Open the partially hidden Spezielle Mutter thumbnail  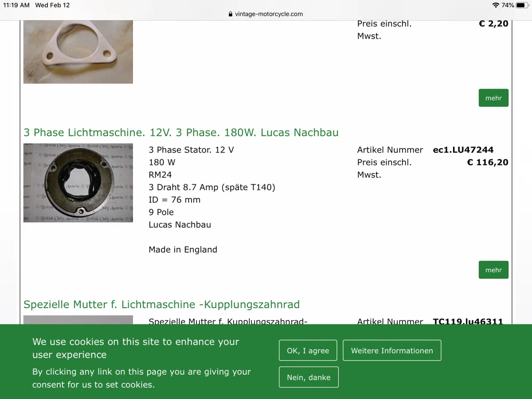tap(78, 320)
